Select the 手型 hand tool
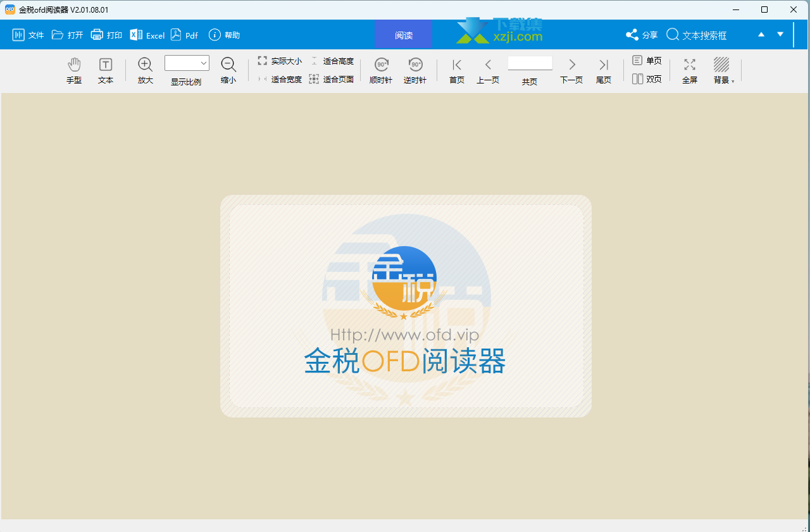The height and width of the screenshot is (532, 810). click(x=74, y=71)
